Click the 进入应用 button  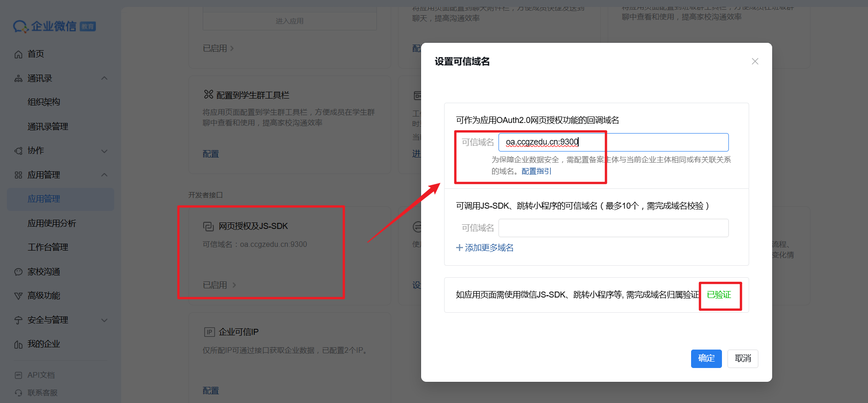[290, 21]
